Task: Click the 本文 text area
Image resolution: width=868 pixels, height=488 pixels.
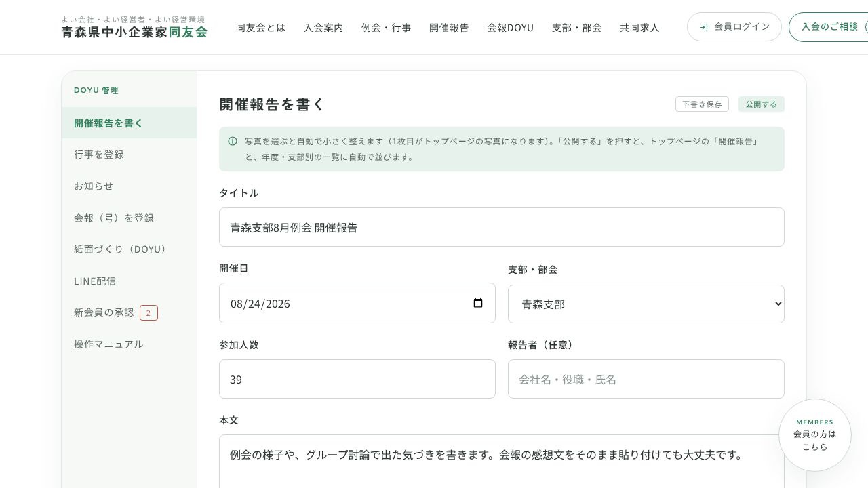Action: (502, 462)
